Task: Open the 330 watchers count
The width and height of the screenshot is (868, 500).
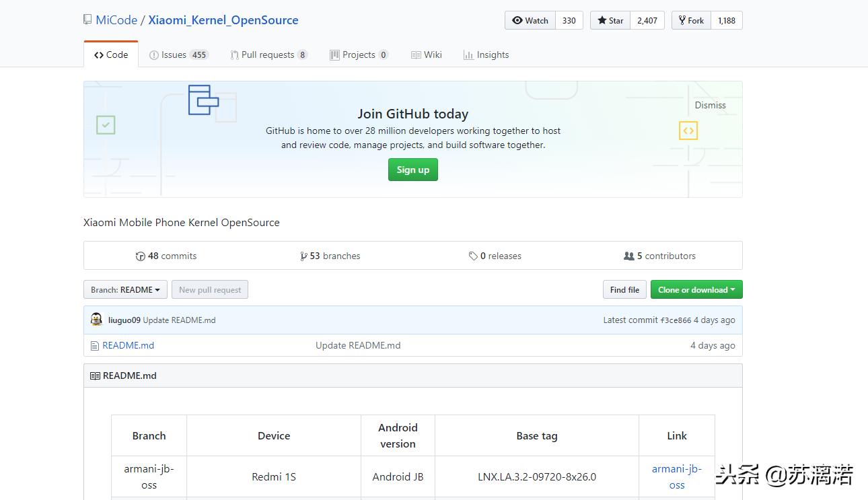Action: pyautogui.click(x=569, y=20)
